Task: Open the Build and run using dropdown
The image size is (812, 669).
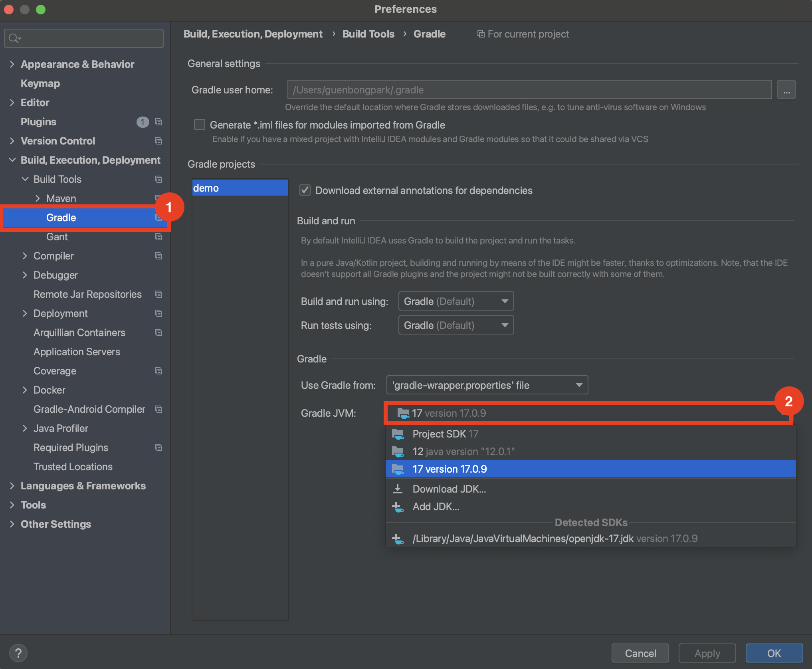Action: (456, 301)
